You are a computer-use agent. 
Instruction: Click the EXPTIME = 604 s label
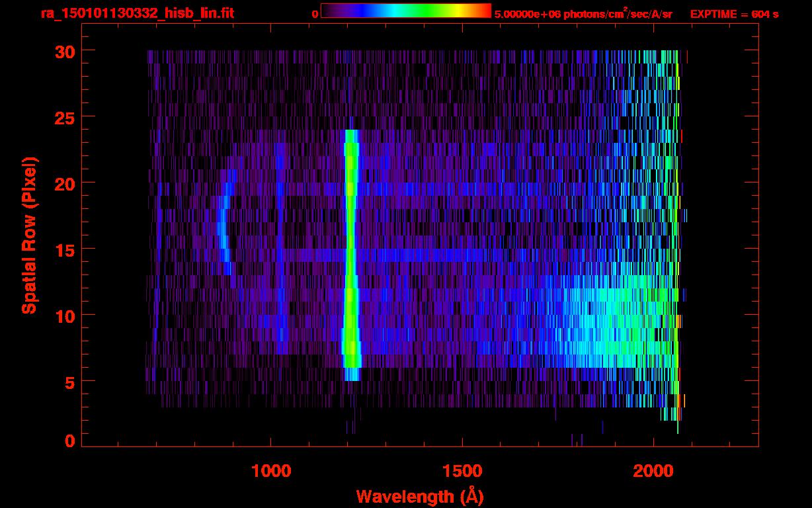tap(734, 14)
